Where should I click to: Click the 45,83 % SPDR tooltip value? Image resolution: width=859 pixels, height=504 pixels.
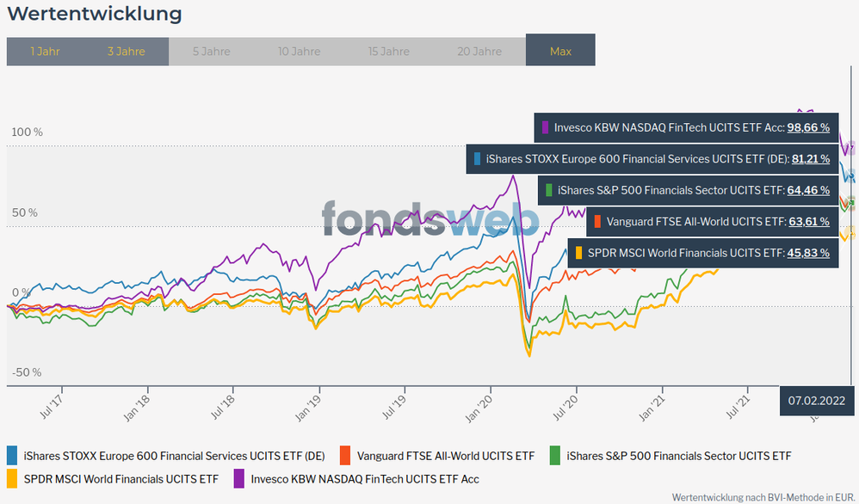(809, 253)
